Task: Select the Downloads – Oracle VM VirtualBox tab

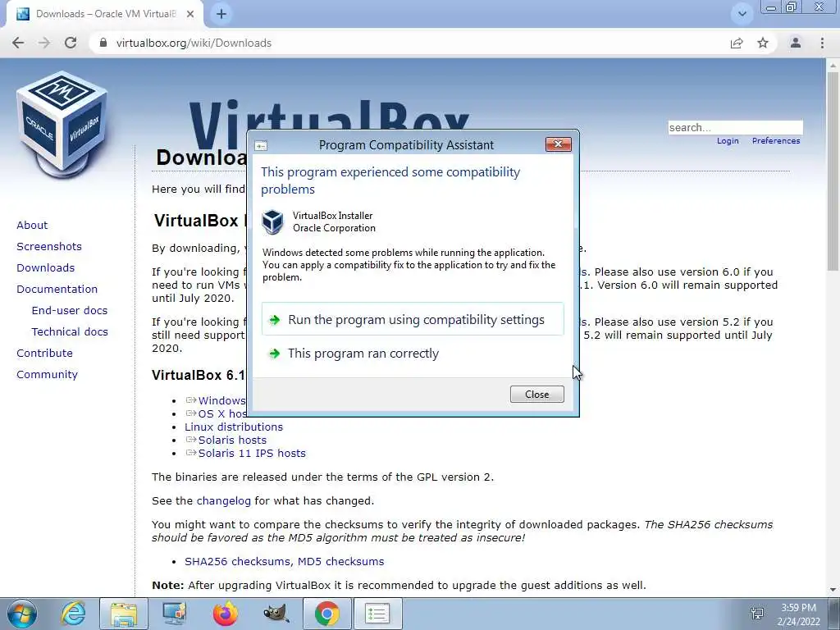Action: coord(104,14)
